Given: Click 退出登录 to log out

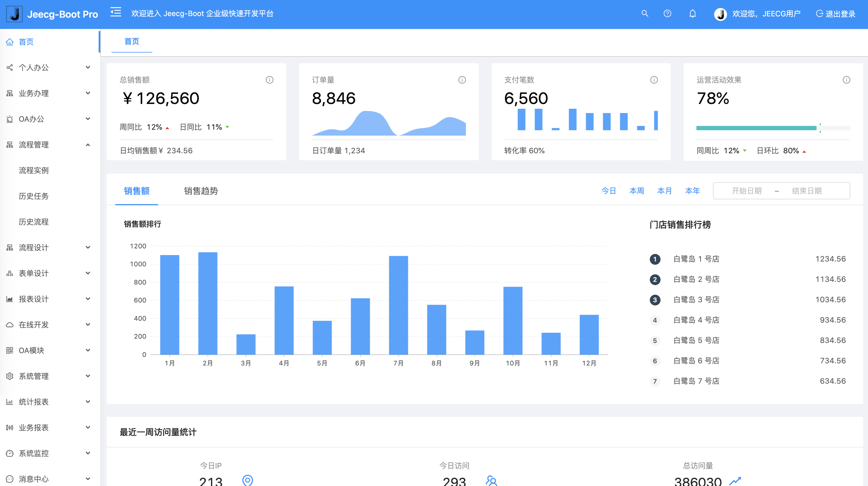Looking at the screenshot, I should coord(836,14).
